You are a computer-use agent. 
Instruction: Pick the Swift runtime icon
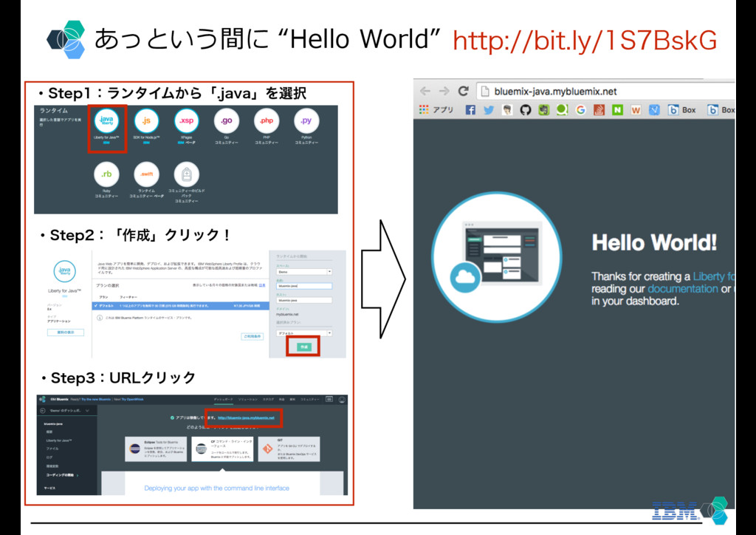(147, 174)
